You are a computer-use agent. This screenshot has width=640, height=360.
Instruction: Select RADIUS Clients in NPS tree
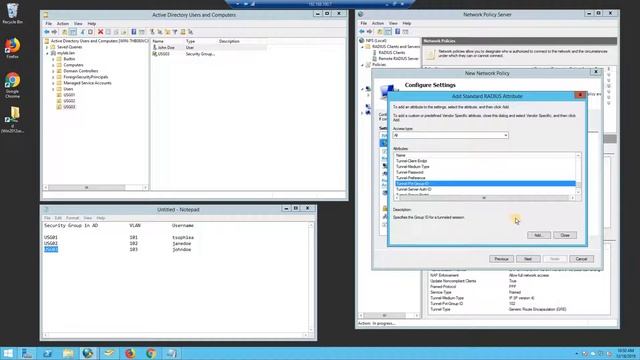tap(392, 53)
